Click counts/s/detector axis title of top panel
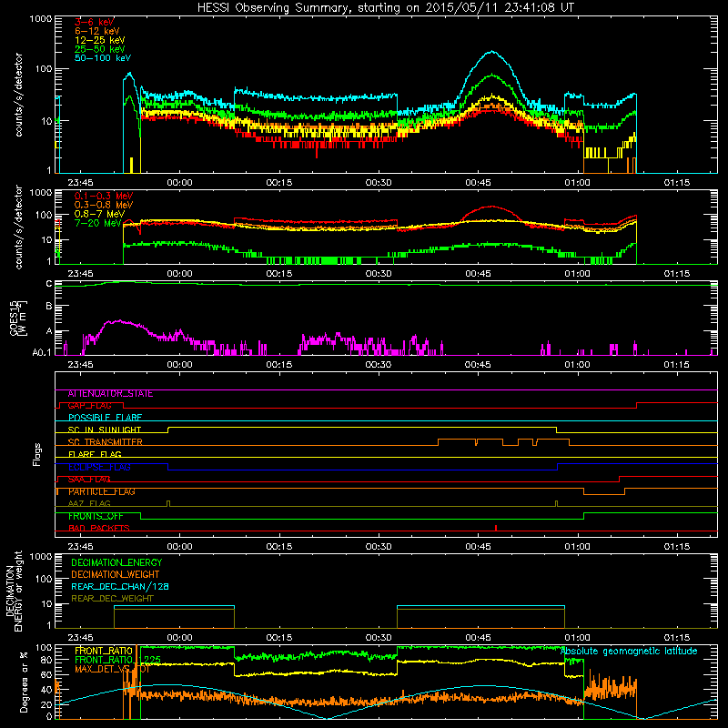The height and width of the screenshot is (728, 728). tap(18, 95)
